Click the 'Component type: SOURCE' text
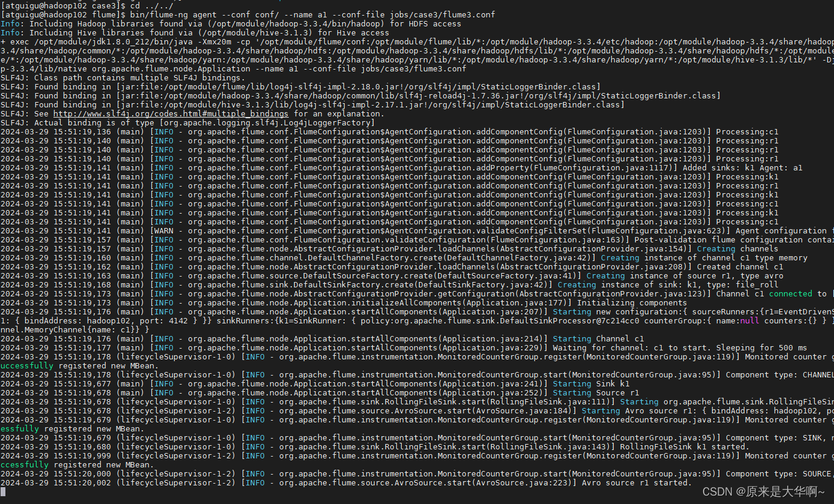The image size is (834, 504). pos(779,474)
